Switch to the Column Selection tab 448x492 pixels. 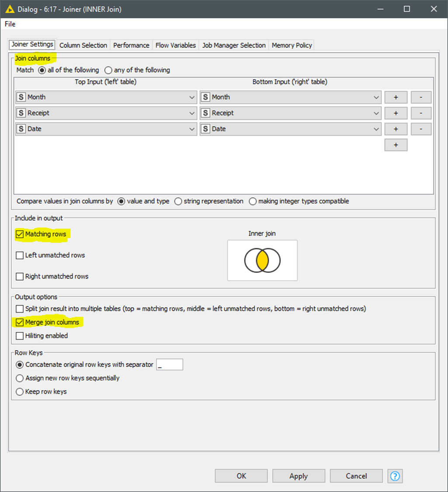point(83,45)
